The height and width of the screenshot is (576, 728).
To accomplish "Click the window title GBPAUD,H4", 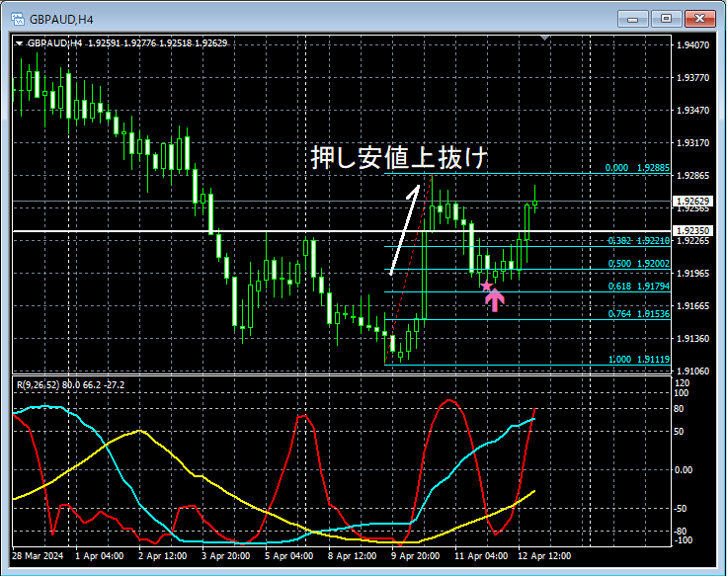I will (x=61, y=20).
